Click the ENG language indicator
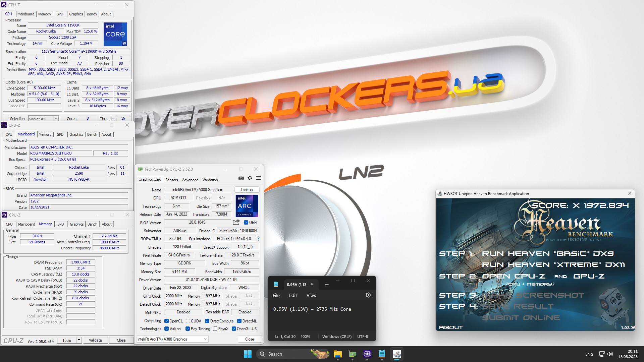The image size is (644, 362). [x=589, y=354]
